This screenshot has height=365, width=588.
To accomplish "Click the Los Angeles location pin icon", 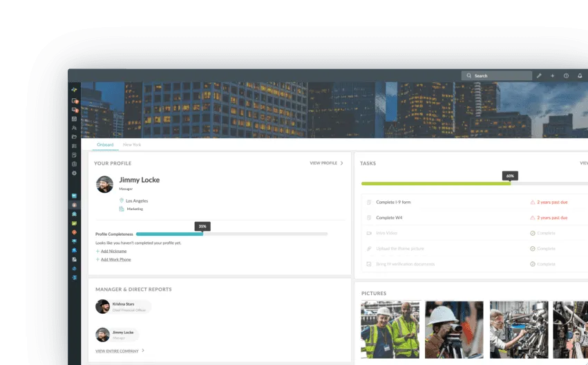I will (x=122, y=200).
